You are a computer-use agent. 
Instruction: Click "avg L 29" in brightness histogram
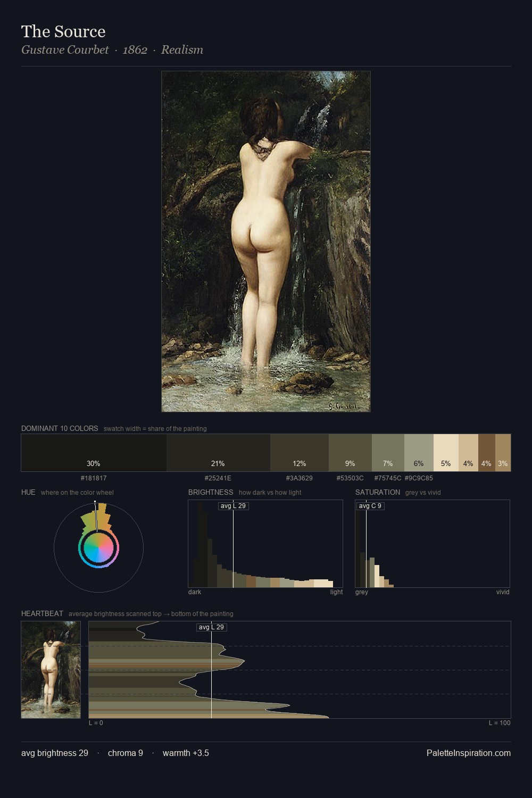[234, 505]
